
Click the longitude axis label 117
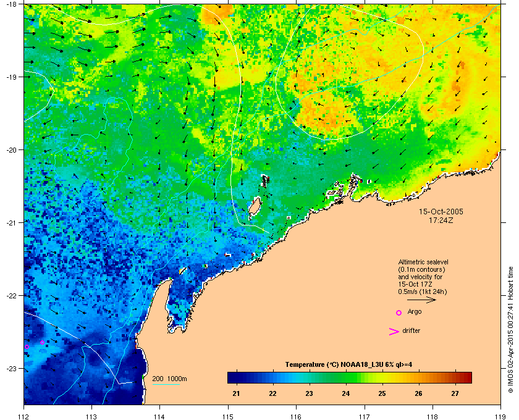point(365,416)
